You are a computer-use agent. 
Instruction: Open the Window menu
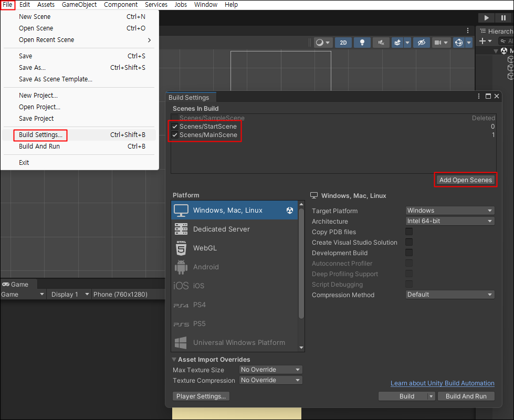pyautogui.click(x=205, y=5)
